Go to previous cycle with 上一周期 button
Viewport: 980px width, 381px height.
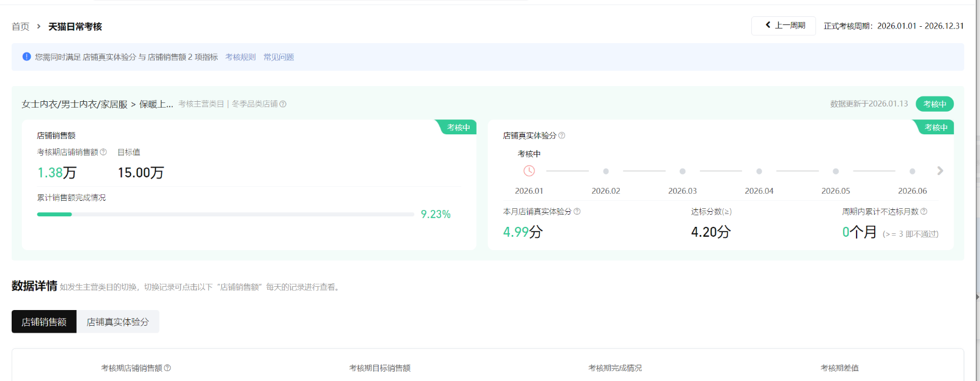tap(783, 26)
